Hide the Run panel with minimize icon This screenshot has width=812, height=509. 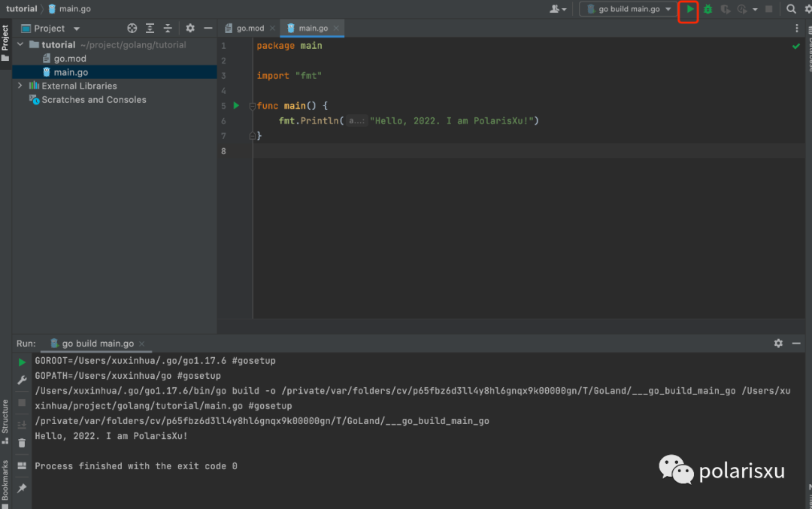798,343
